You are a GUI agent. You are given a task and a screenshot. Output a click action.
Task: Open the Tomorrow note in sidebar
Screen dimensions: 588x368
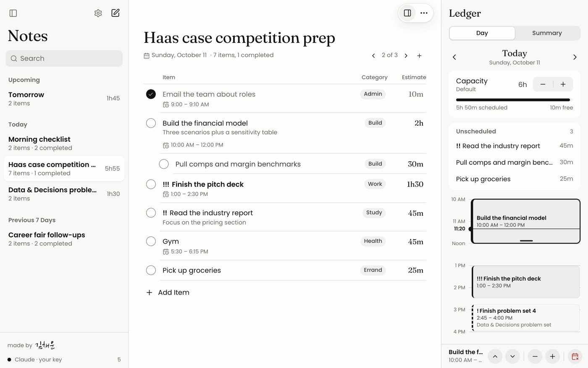coord(64,99)
